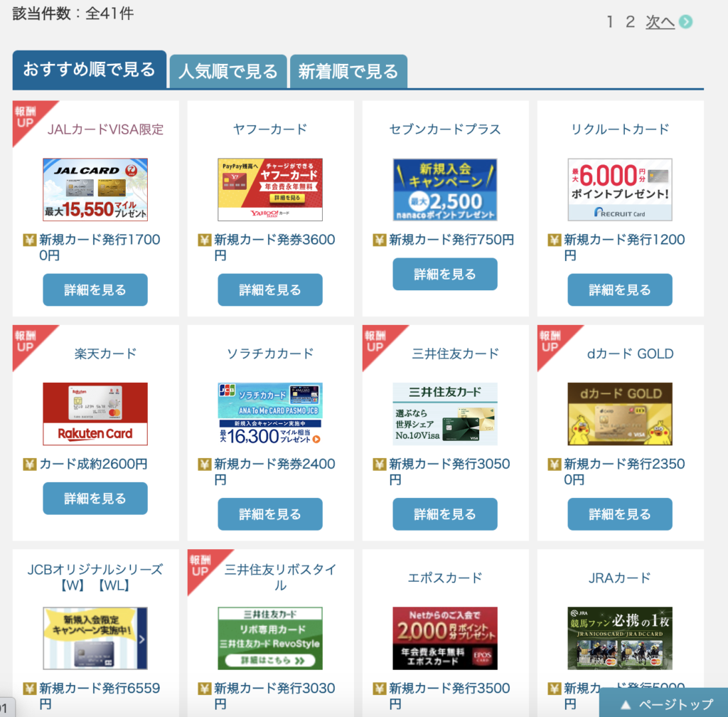Image resolution: width=728 pixels, height=717 pixels.
Task: Click the yen icon beside 新規カード発行23500円
Action: [x=555, y=464]
